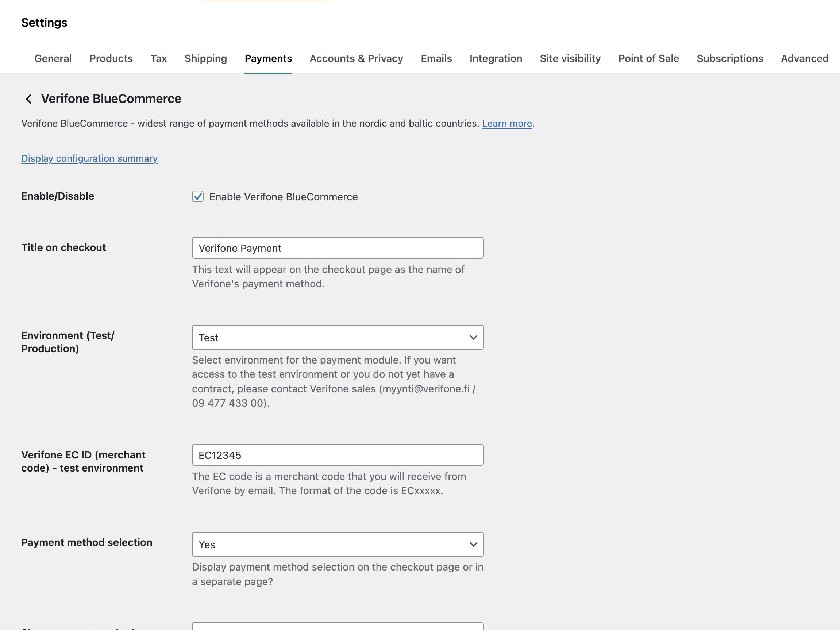The width and height of the screenshot is (840, 630).
Task: Go to Site visibility tab
Action: [x=570, y=58]
